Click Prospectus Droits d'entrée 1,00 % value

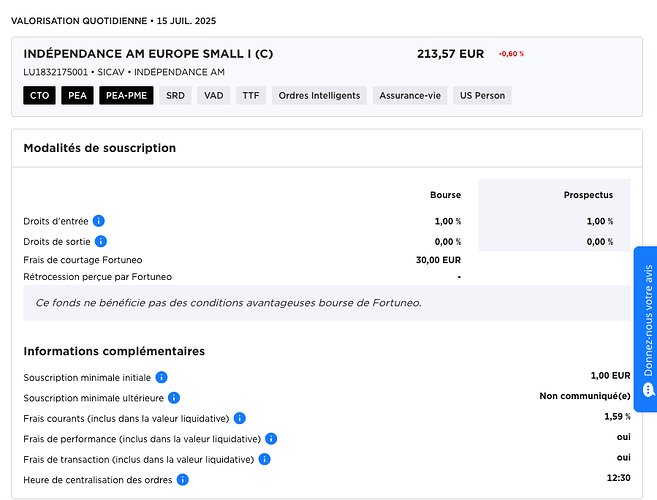pyautogui.click(x=600, y=221)
